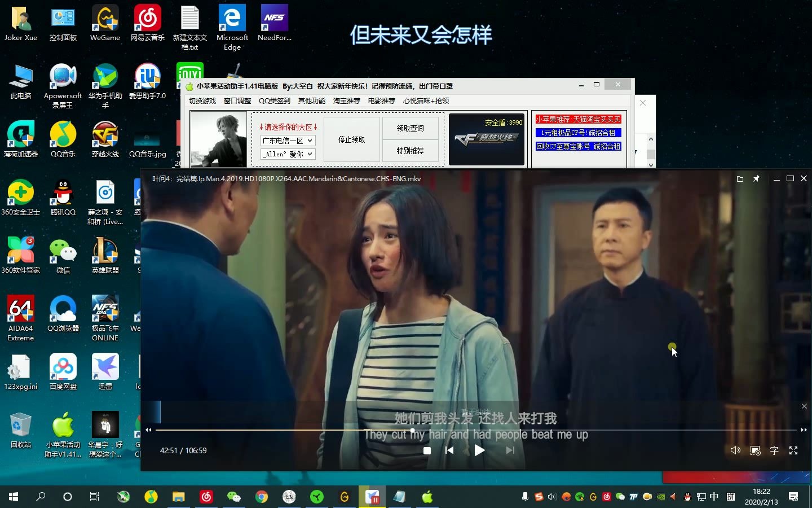Open WeGame desktop shortcut
This screenshot has height=508, width=812.
[105, 23]
